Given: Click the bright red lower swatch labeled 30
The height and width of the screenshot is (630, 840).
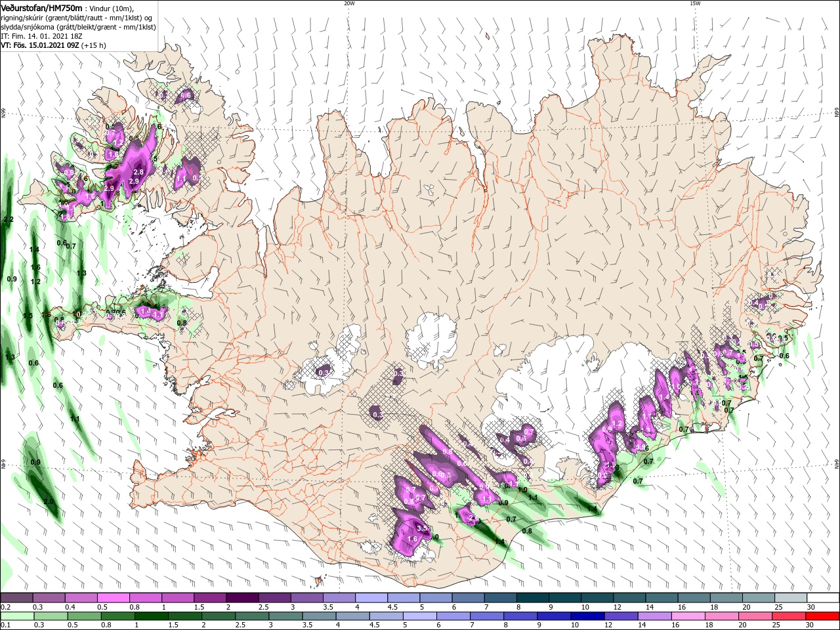Looking at the screenshot, I should point(822,616).
